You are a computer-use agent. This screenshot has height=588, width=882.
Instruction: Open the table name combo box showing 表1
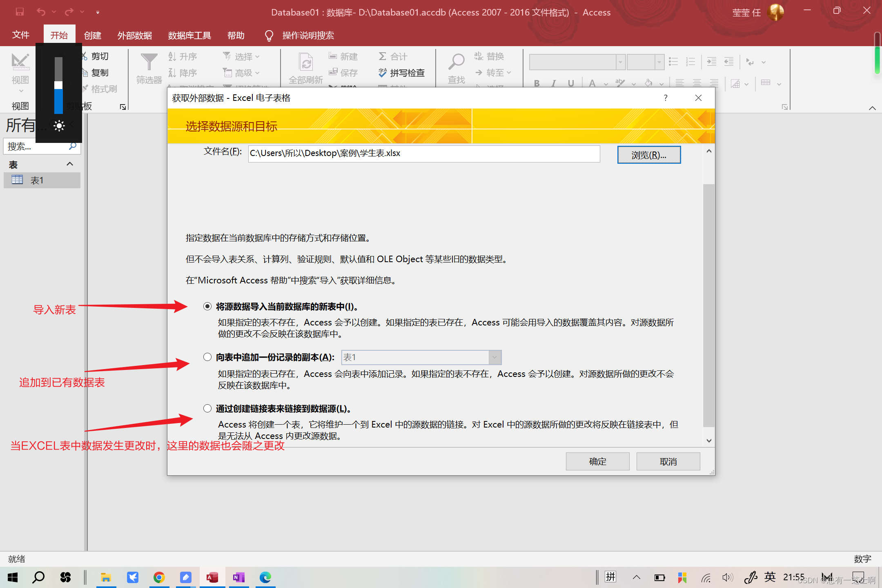pos(494,357)
